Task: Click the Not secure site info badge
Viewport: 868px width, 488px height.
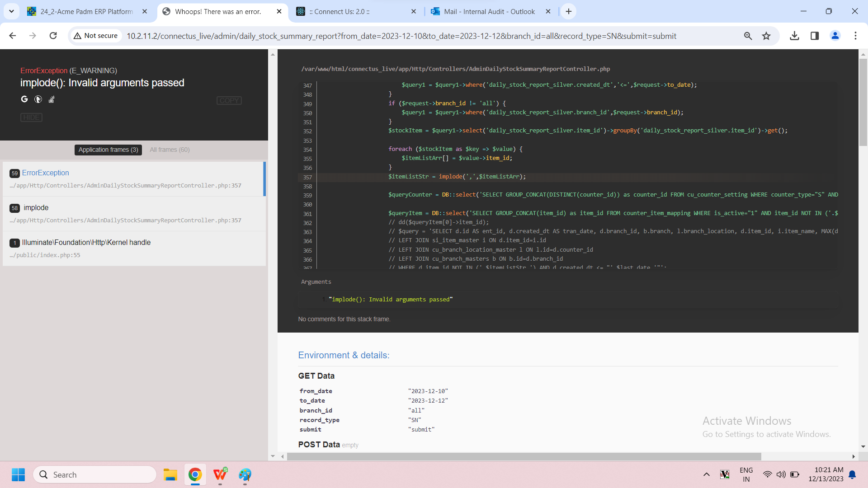Action: click(96, 36)
